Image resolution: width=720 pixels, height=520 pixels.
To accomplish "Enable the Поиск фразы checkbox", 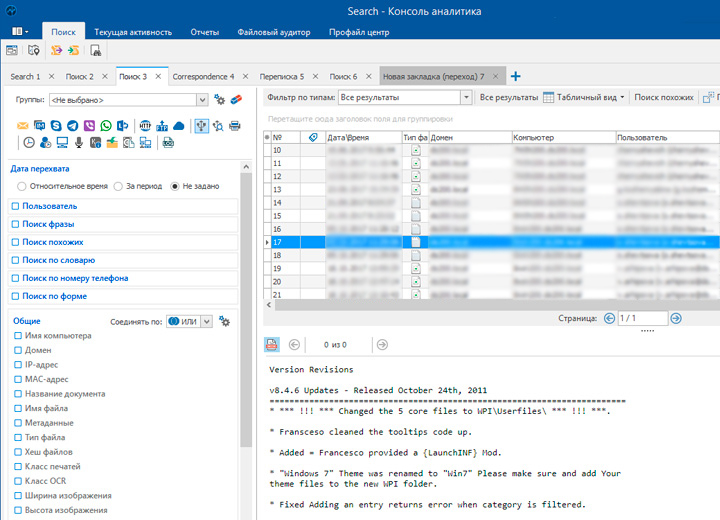I will coord(16,224).
